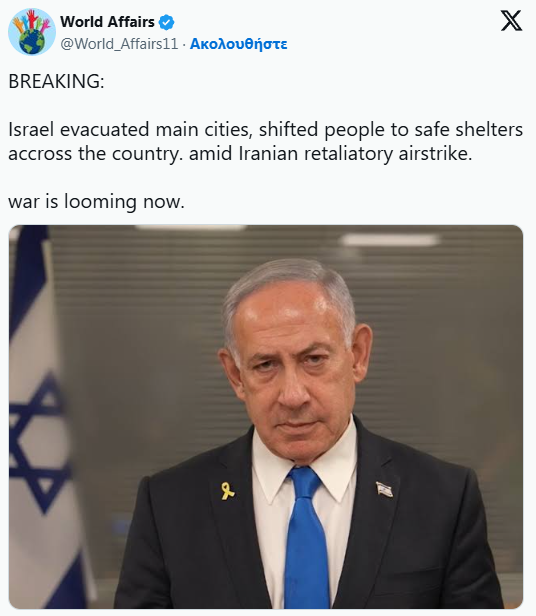Screen dimensions: 536x616
Task: Open the World Affairs display name
Action: click(107, 22)
